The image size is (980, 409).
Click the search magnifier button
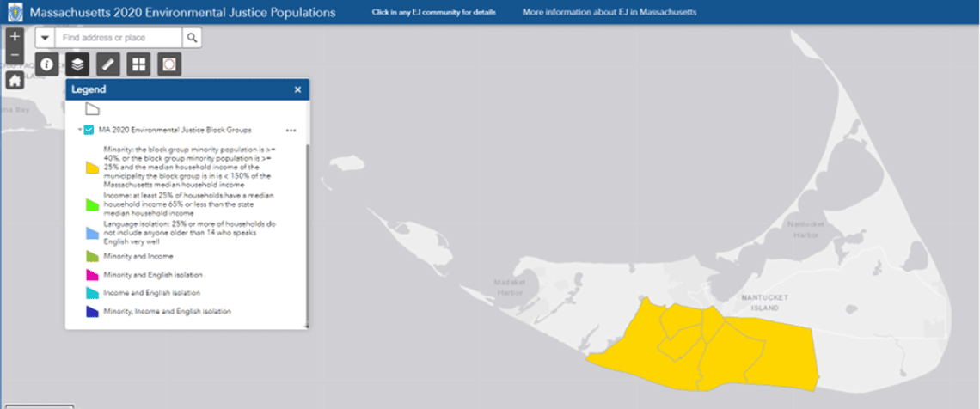click(193, 38)
